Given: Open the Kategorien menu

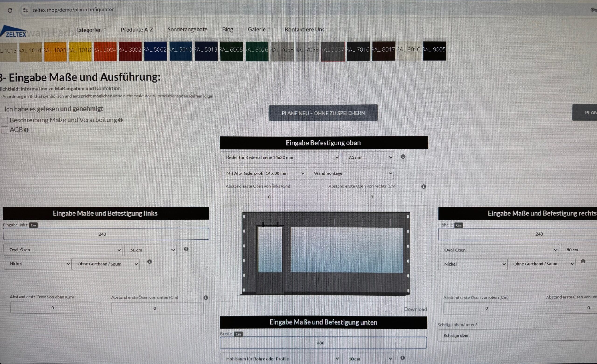Looking at the screenshot, I should tap(88, 30).
